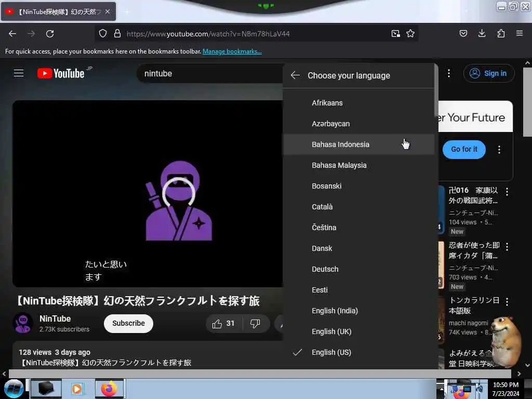
Task: Choose Bahasa Malaysia language
Action: click(x=358, y=165)
